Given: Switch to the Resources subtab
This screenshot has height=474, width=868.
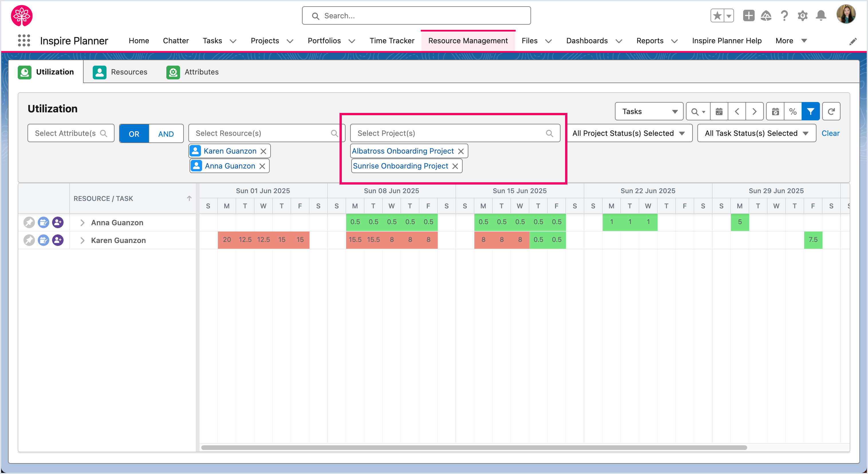Looking at the screenshot, I should tap(120, 72).
